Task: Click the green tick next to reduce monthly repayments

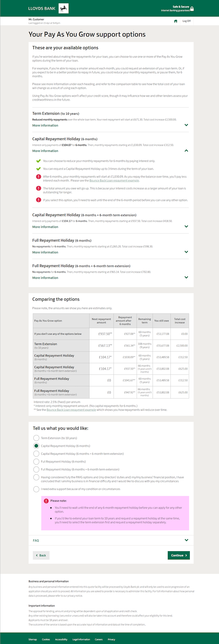Action: 39,161
